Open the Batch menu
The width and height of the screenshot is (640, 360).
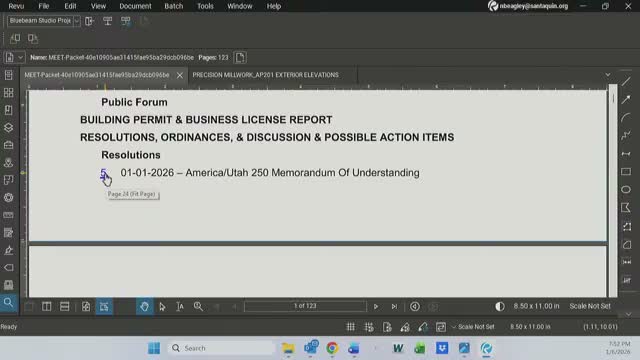pos(173,6)
